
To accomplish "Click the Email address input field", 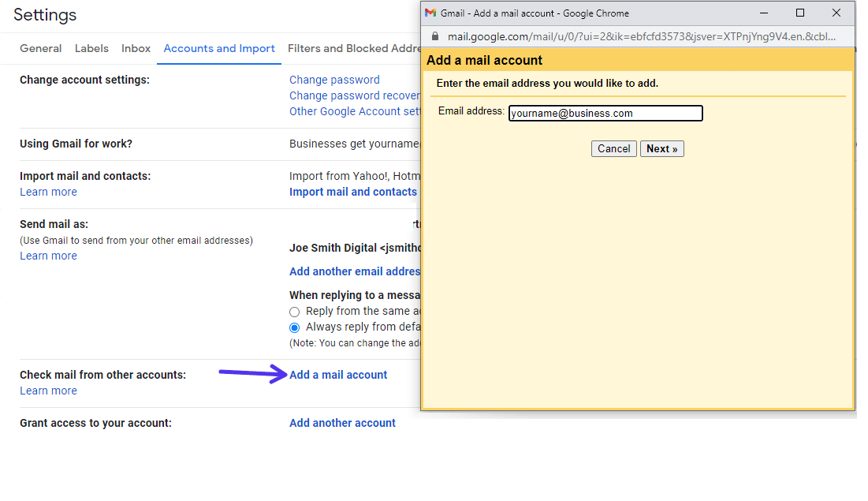I will [605, 113].
